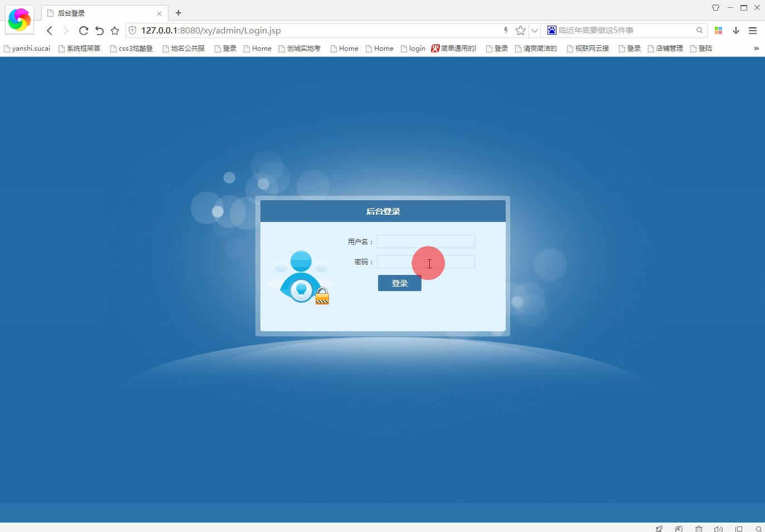Bookmark page with address bar star
The image size is (765, 532).
click(520, 30)
